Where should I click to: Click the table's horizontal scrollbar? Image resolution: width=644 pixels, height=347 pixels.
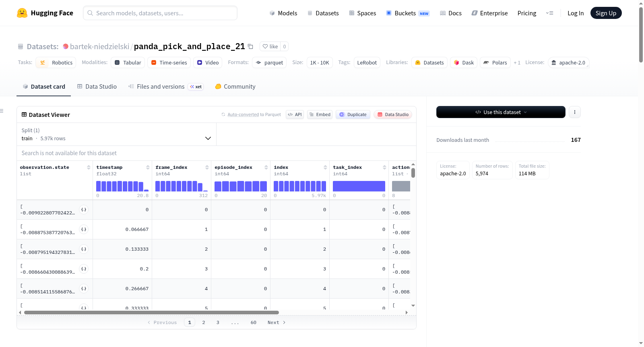point(151,312)
